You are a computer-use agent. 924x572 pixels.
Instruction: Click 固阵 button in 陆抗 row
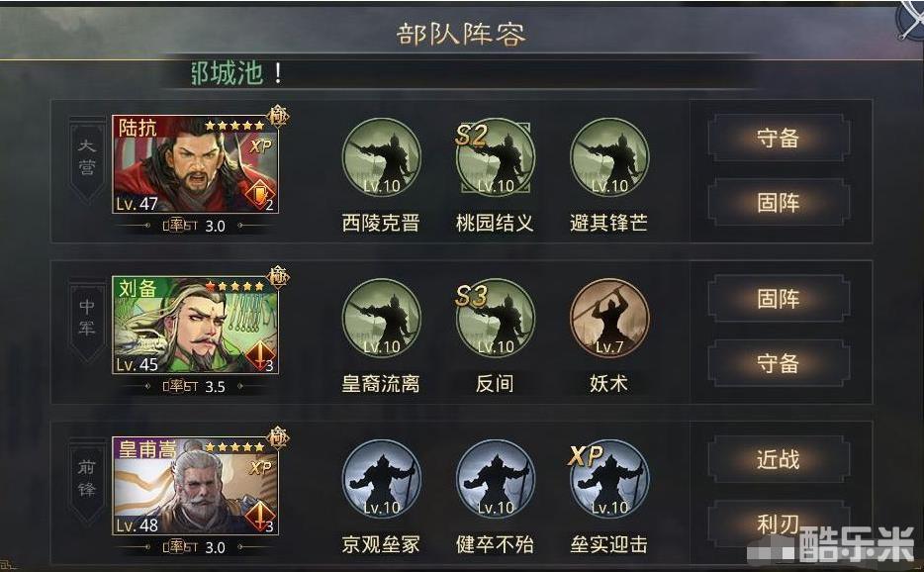(x=779, y=203)
